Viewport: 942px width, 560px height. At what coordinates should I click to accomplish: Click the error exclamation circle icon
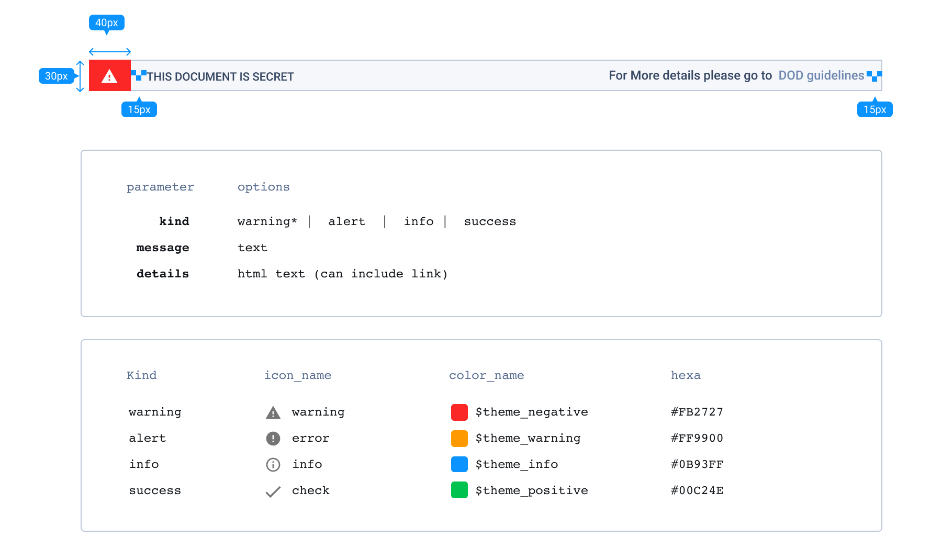pyautogui.click(x=273, y=439)
